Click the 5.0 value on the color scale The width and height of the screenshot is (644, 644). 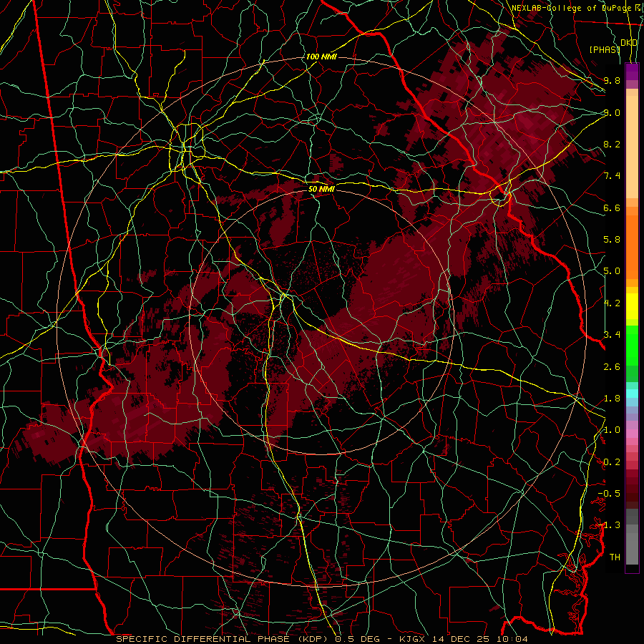click(612, 271)
